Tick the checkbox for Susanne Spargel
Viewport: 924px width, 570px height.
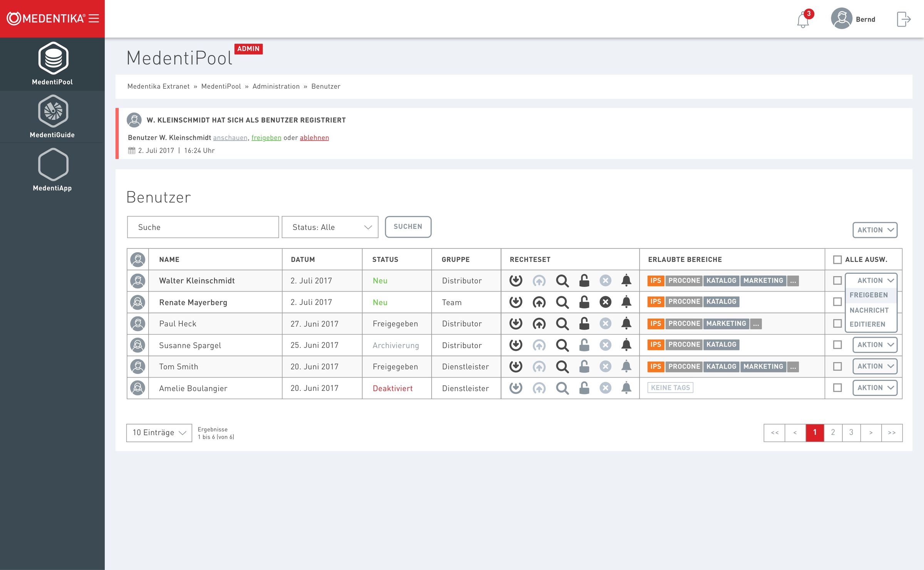coord(837,345)
